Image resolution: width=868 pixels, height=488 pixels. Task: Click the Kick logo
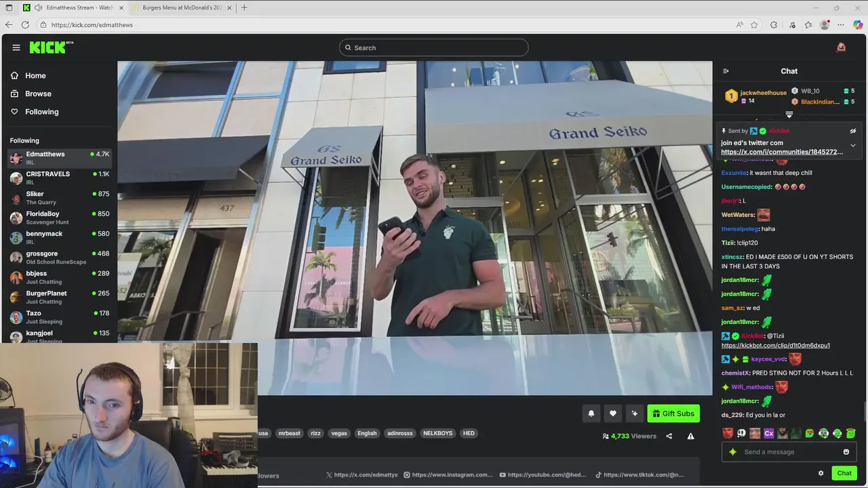51,47
